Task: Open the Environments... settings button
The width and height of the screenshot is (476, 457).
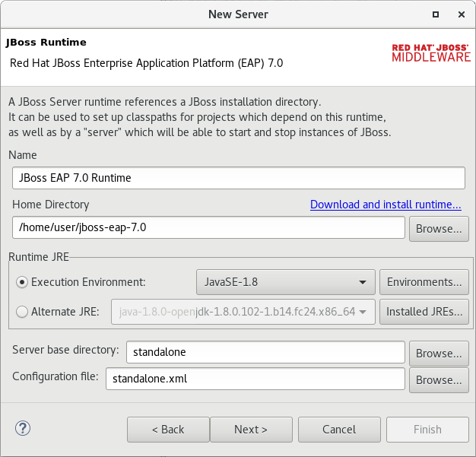Action: tap(424, 282)
